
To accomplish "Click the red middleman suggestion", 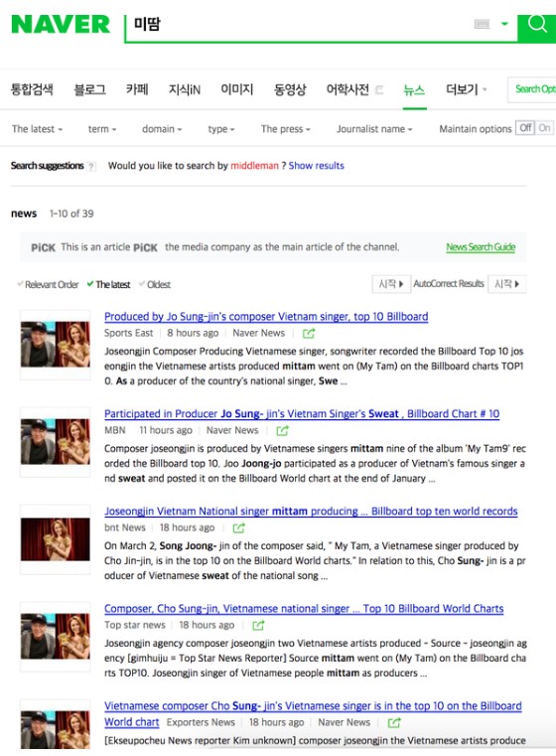I will 254,165.
